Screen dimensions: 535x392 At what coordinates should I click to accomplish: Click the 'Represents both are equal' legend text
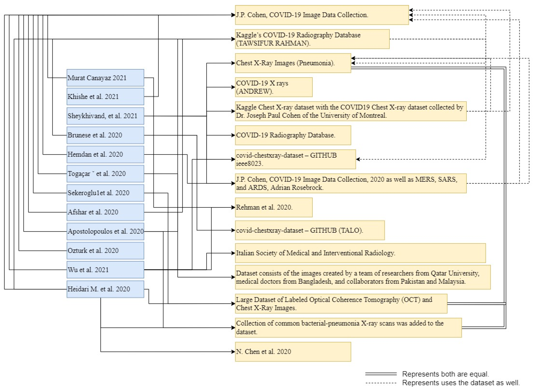445,374
